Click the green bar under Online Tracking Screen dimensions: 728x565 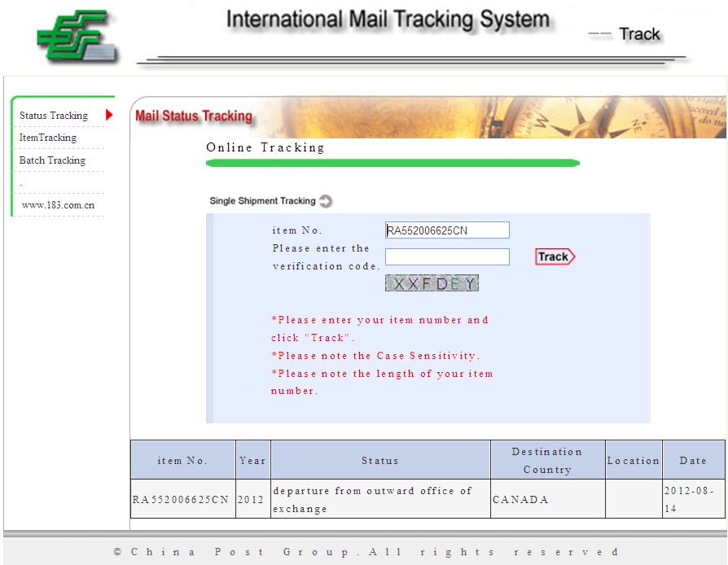(x=393, y=164)
